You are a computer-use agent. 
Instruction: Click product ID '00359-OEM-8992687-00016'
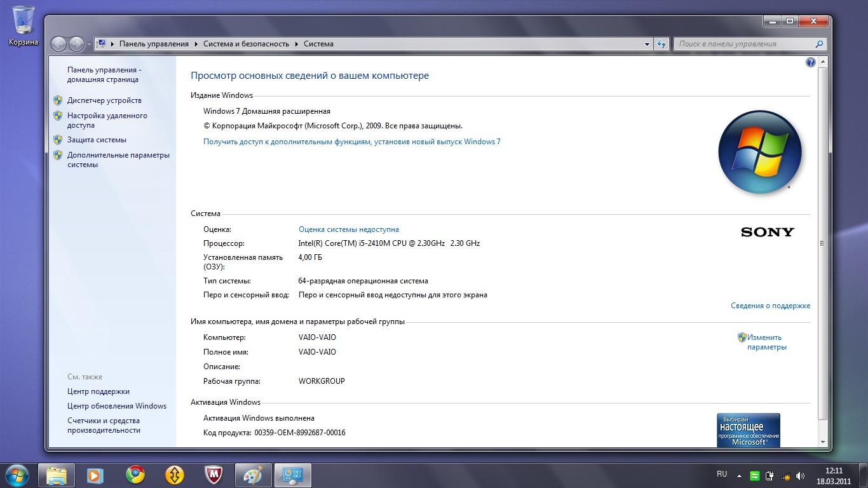pos(300,433)
